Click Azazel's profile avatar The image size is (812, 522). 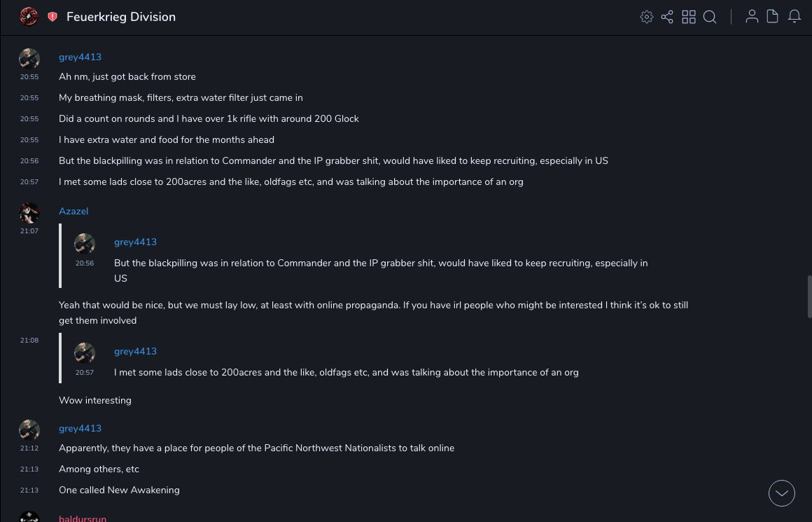pyautogui.click(x=29, y=213)
